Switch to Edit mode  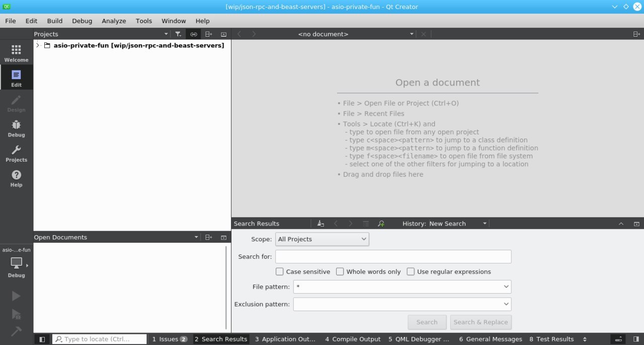pos(16,78)
